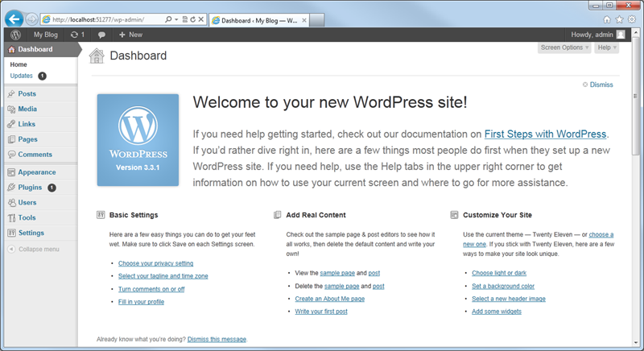644x351 pixels.
Task: Open Turn comments on or off link
Action: pyautogui.click(x=151, y=289)
